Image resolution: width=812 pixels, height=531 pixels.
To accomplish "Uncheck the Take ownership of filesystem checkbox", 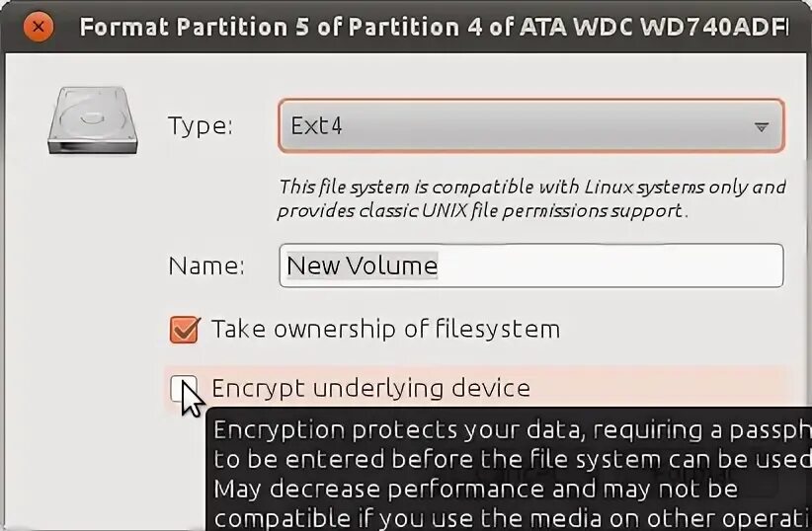I will click(184, 329).
